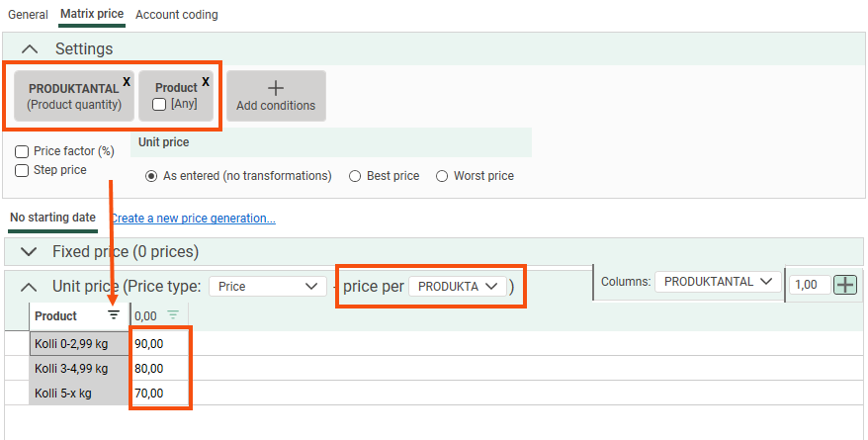868x440 pixels.
Task: Open the Product column filter icon
Action: (114, 315)
